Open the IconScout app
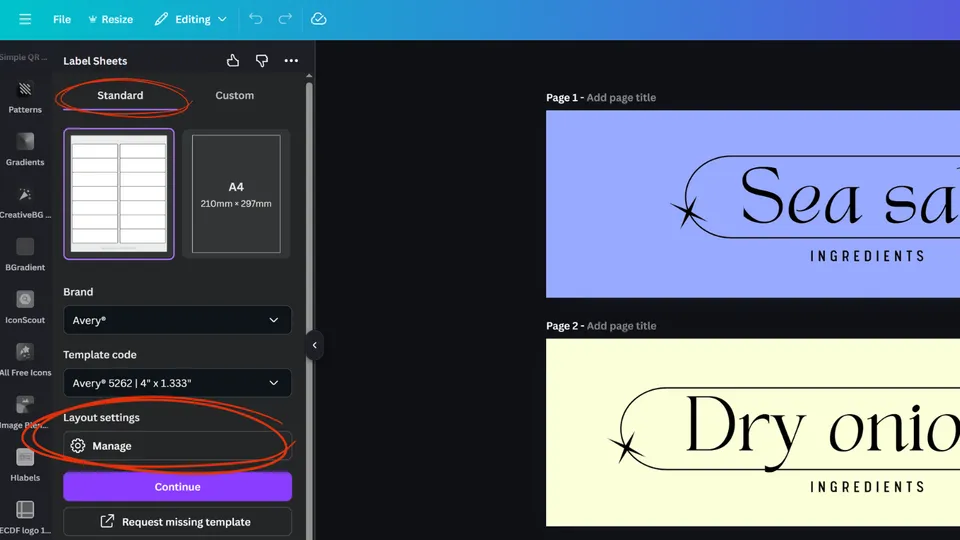 point(25,307)
